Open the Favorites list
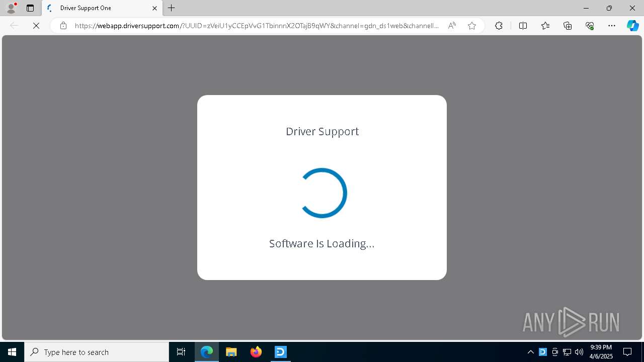 (x=545, y=26)
